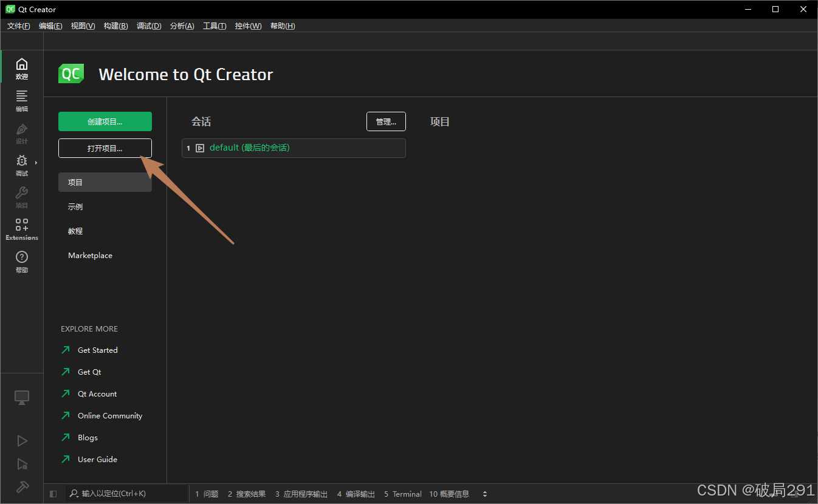This screenshot has height=504, width=818.
Task: Open the 10 概要信息 pane
Action: pos(449,494)
